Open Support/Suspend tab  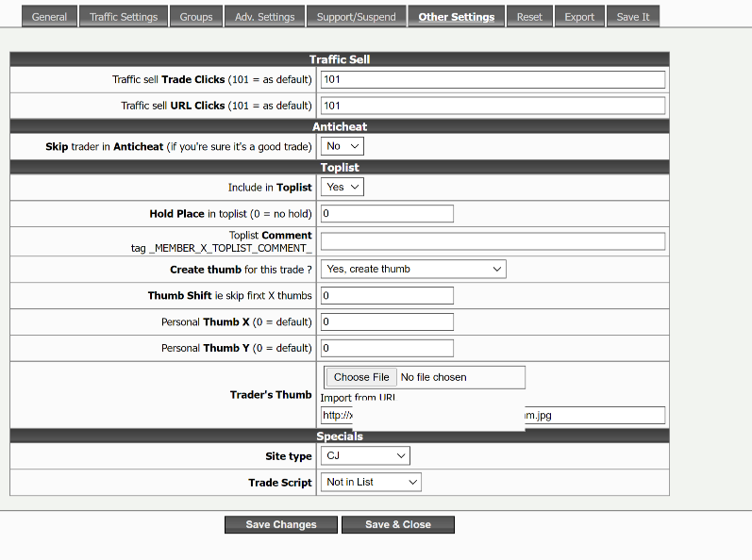click(356, 17)
